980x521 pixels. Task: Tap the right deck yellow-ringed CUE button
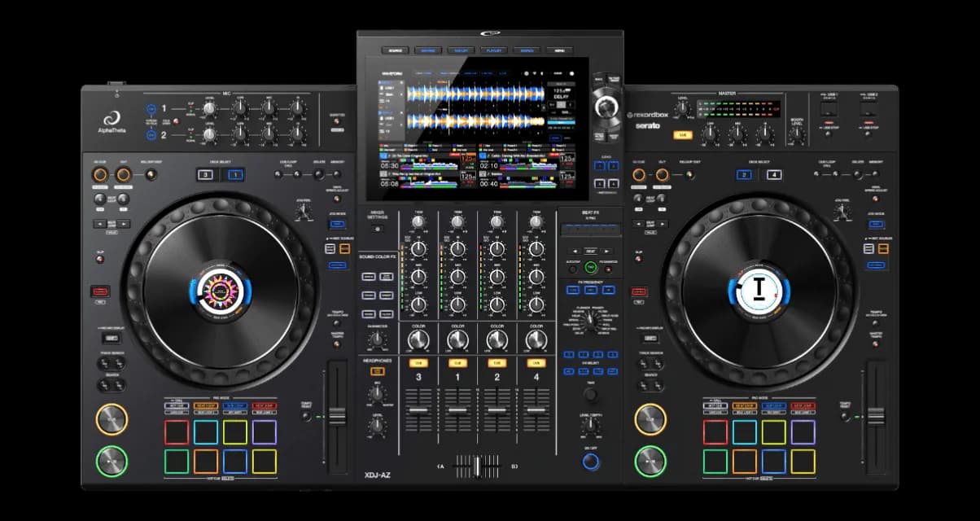tap(650, 419)
